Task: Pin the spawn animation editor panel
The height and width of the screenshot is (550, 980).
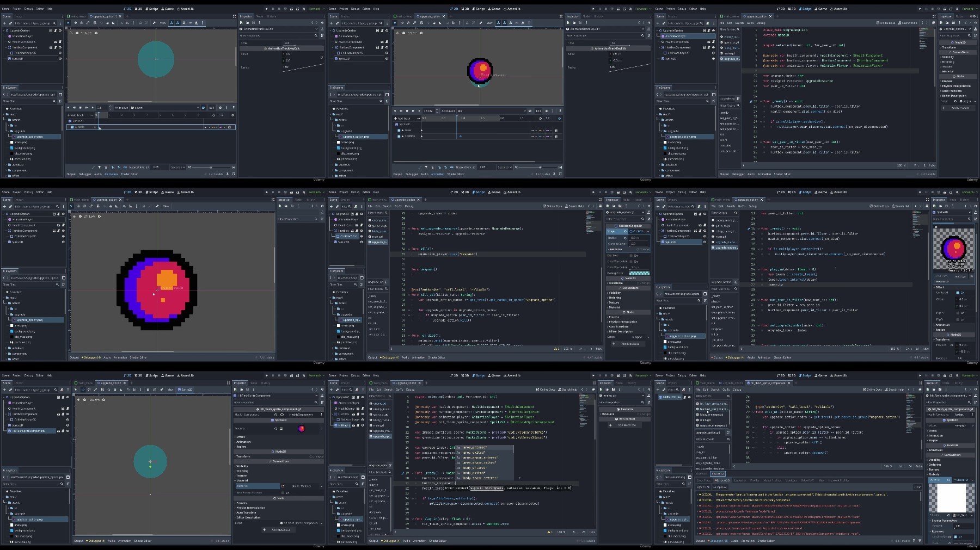Action: coord(234,108)
